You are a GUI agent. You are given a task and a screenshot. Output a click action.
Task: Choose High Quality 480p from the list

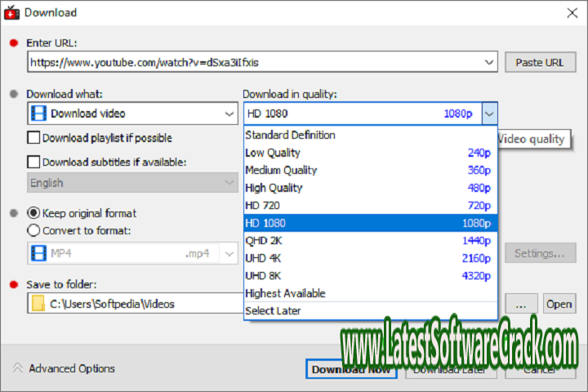(x=371, y=188)
